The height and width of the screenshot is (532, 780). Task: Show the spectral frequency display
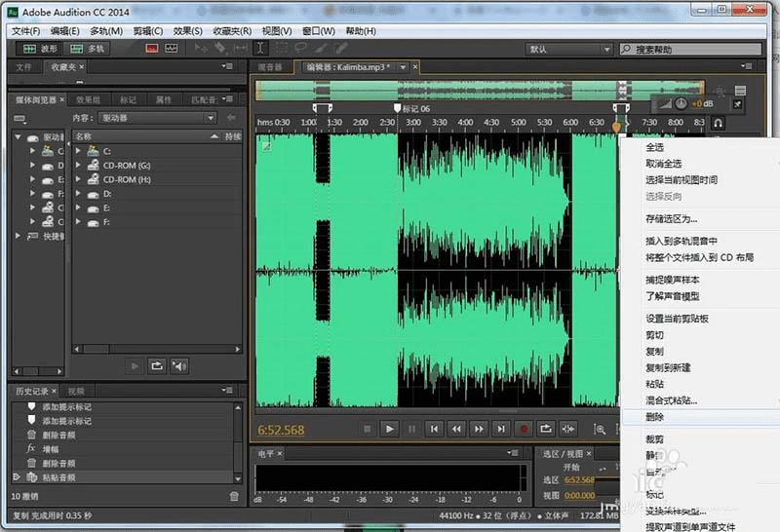tap(153, 48)
